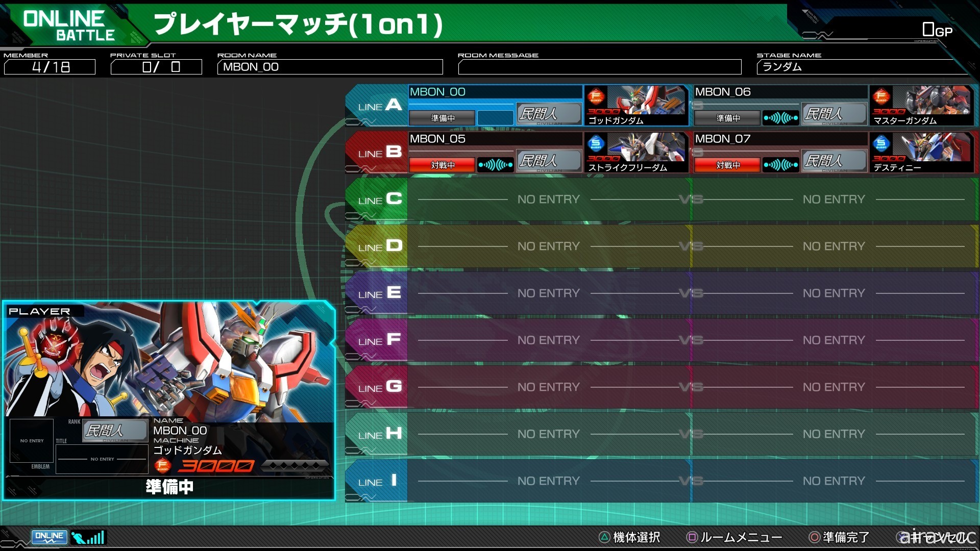
Task: Click player name MBON_06 in Line A
Action: tap(723, 92)
